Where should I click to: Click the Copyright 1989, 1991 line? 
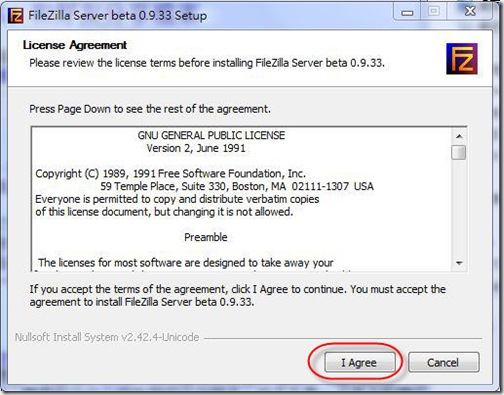170,174
